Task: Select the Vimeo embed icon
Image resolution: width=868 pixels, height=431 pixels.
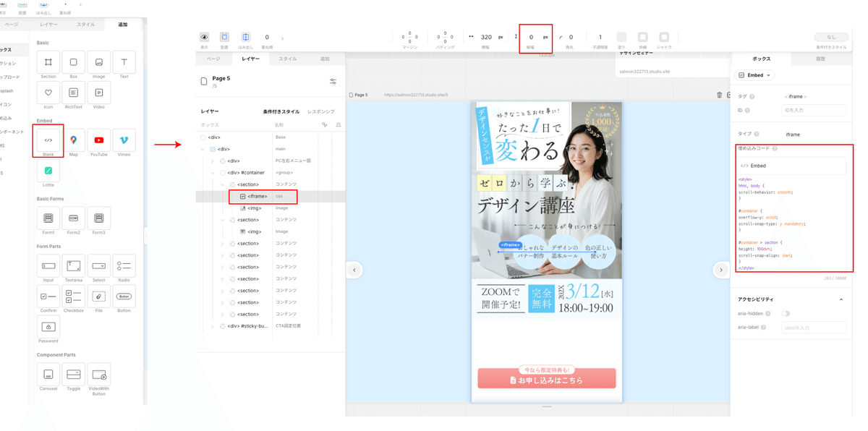Action: pyautogui.click(x=123, y=139)
